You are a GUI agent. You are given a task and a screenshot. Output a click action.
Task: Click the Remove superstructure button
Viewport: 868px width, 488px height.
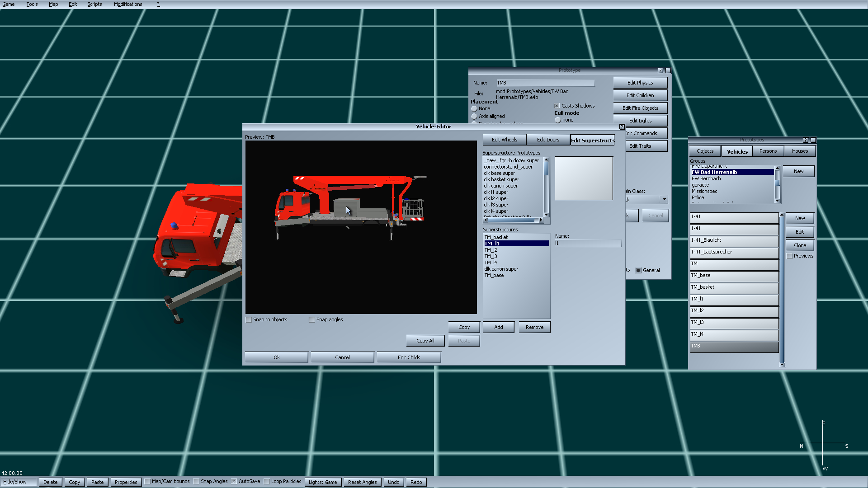coord(534,328)
